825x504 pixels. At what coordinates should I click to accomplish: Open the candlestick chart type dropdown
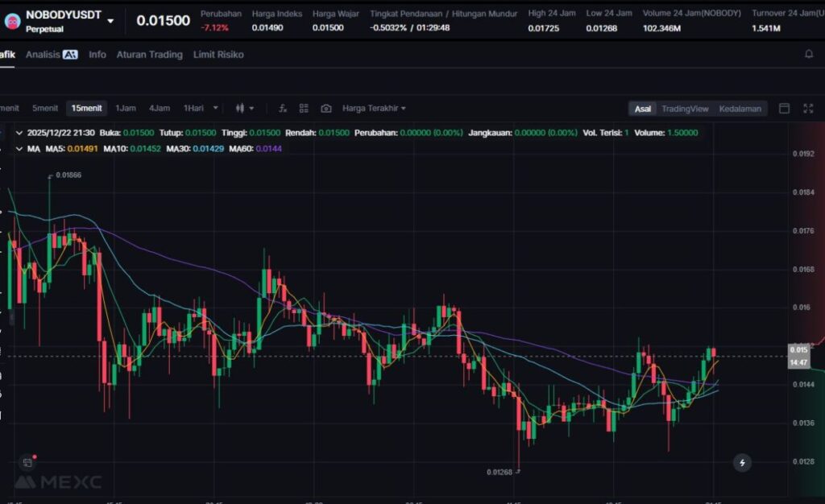pyautogui.click(x=244, y=108)
